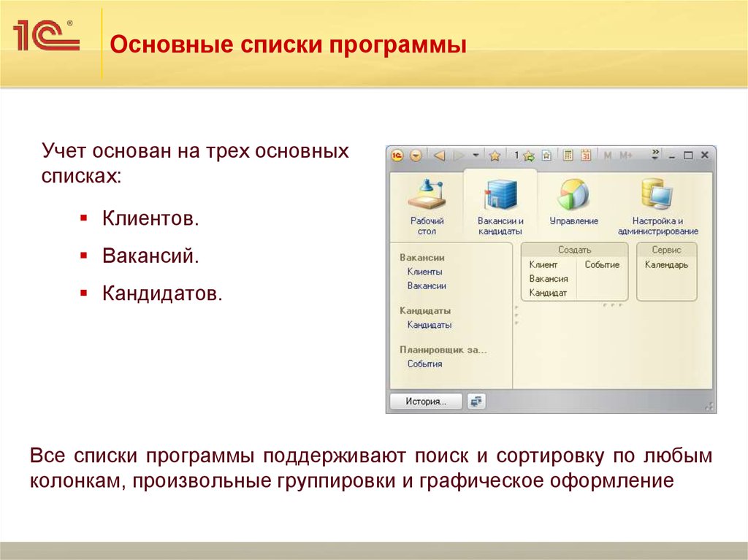Click the round orange dropdown menu button
748x560 pixels.
click(416, 156)
